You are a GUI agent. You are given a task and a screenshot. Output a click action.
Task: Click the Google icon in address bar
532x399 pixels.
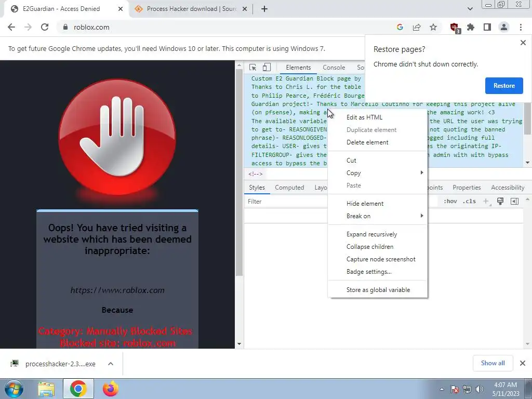400,27
